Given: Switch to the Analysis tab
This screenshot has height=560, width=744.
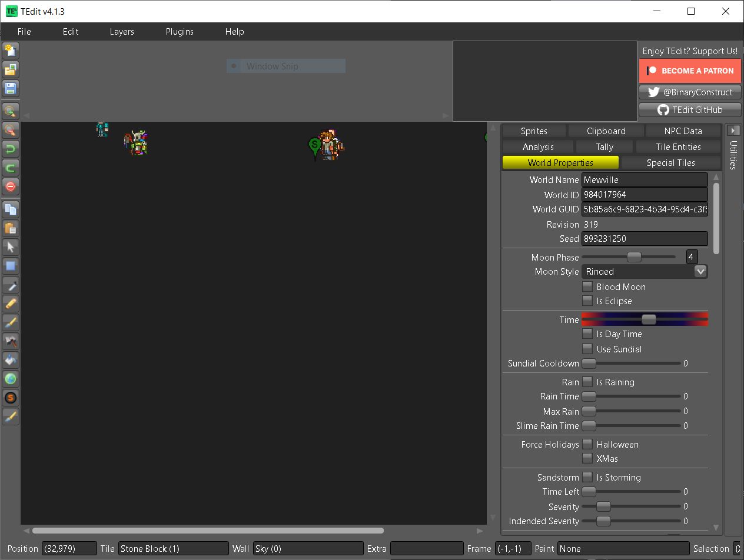Looking at the screenshot, I should click(538, 147).
